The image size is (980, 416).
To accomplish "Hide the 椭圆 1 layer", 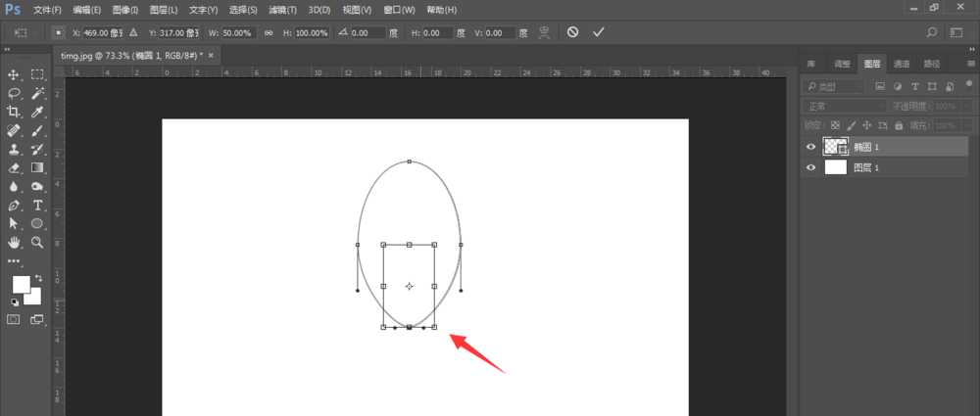I will [x=810, y=147].
